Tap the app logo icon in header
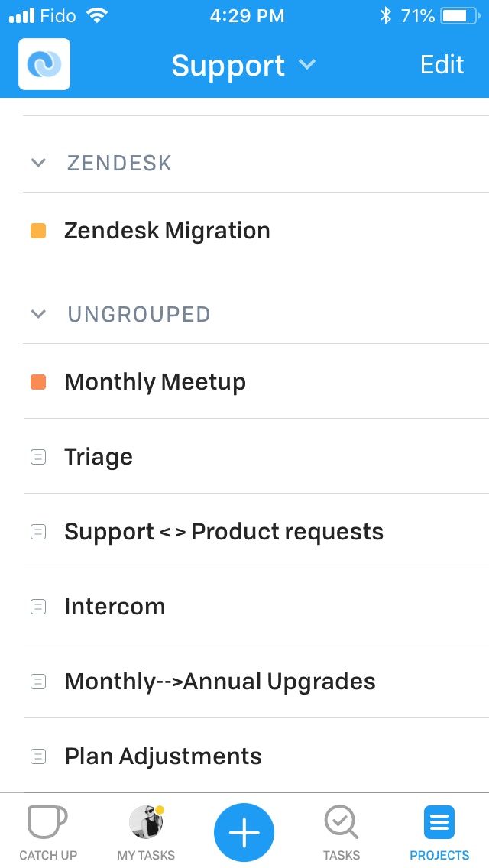Viewport: 489px width, 868px height. click(x=44, y=64)
